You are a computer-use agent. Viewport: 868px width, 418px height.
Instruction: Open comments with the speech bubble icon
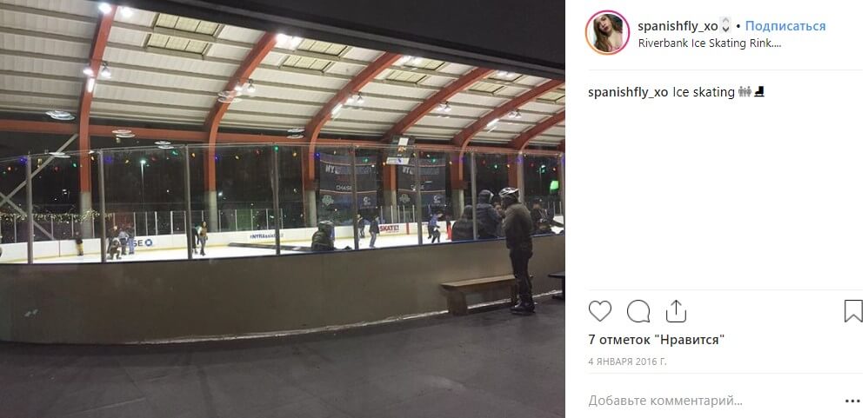click(638, 311)
